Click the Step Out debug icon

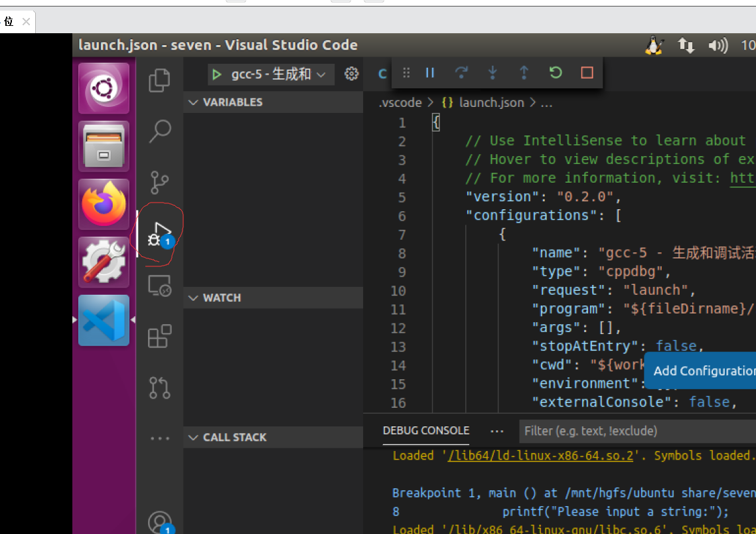tap(524, 73)
